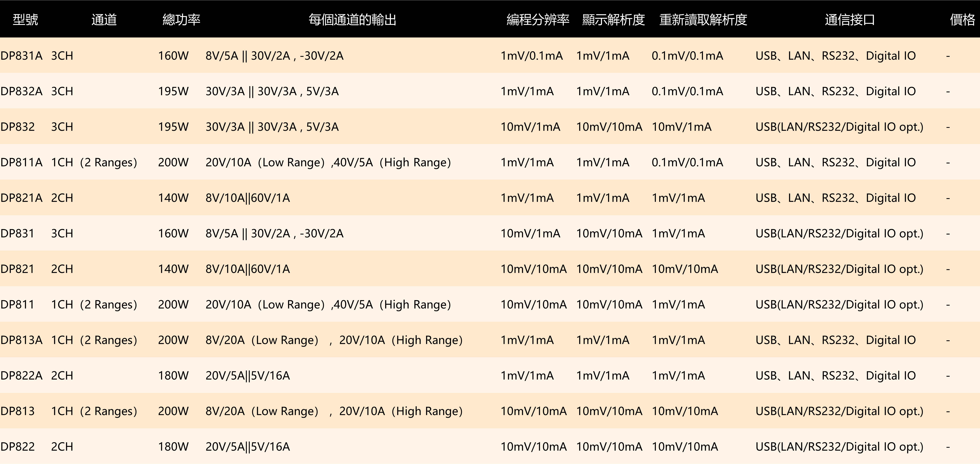Click the 通信接口 column header
This screenshot has width=980, height=464.
coord(850,19)
